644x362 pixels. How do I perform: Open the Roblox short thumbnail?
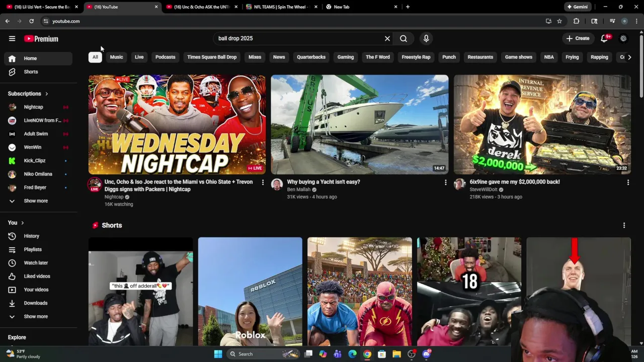pos(250,292)
